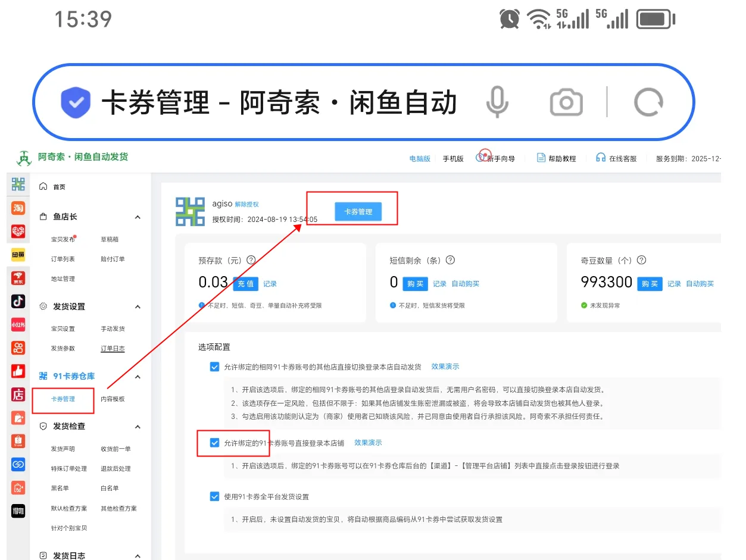Collapse the 发货检查 menu section
The image size is (746, 560).
[x=138, y=427]
